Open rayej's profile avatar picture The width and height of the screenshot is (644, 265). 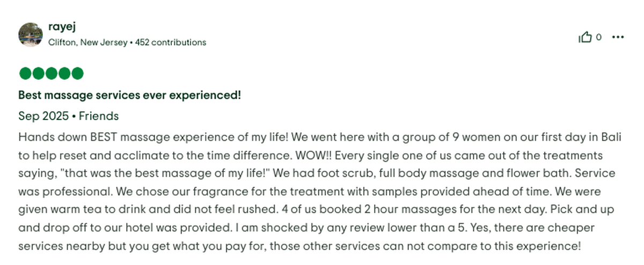31,34
